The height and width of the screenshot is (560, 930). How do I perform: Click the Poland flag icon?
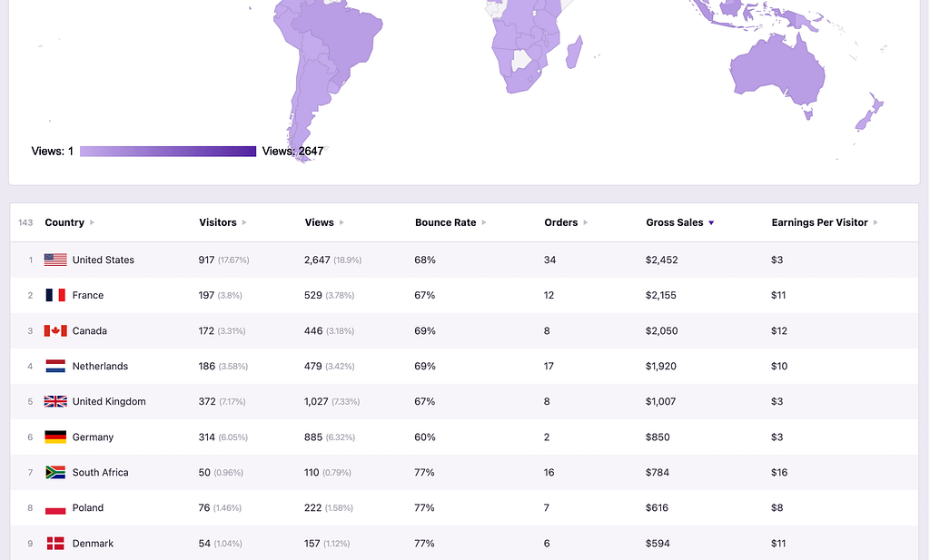pyautogui.click(x=54, y=507)
